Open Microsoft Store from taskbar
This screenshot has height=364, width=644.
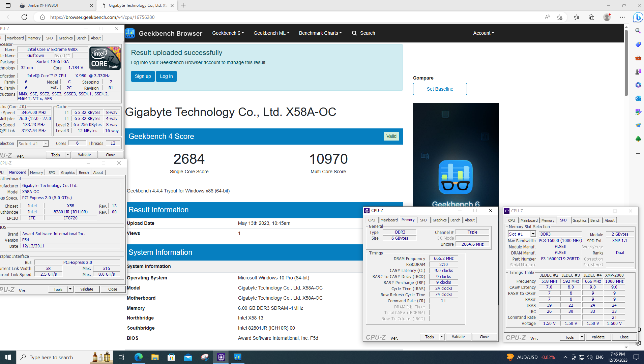[172, 357]
